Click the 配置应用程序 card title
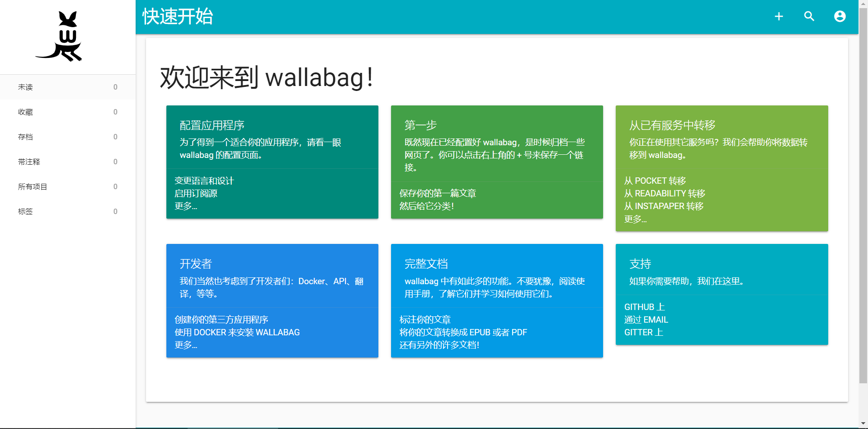868x429 pixels. 212,125
